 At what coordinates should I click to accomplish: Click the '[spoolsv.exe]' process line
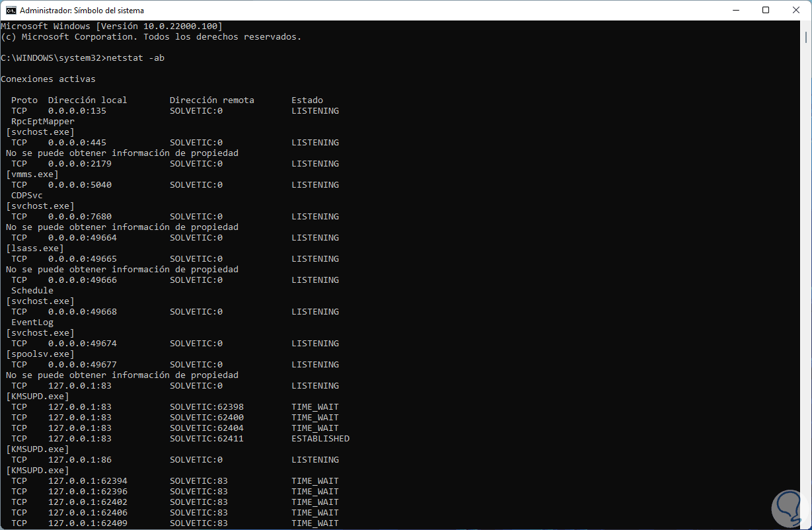click(x=40, y=354)
